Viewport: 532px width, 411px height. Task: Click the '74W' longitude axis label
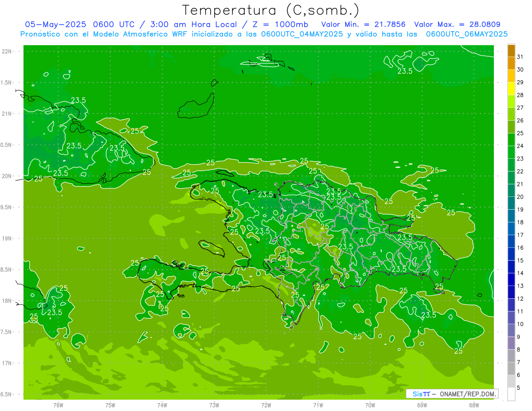tap(162, 405)
